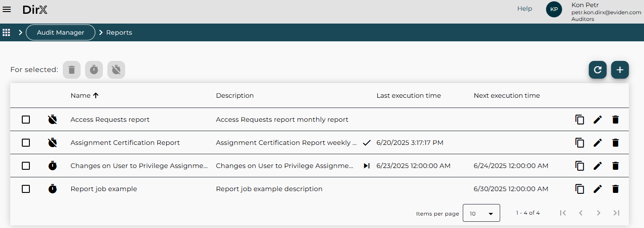Open the apps grid icon
The image size is (644, 228).
[x=7, y=32]
